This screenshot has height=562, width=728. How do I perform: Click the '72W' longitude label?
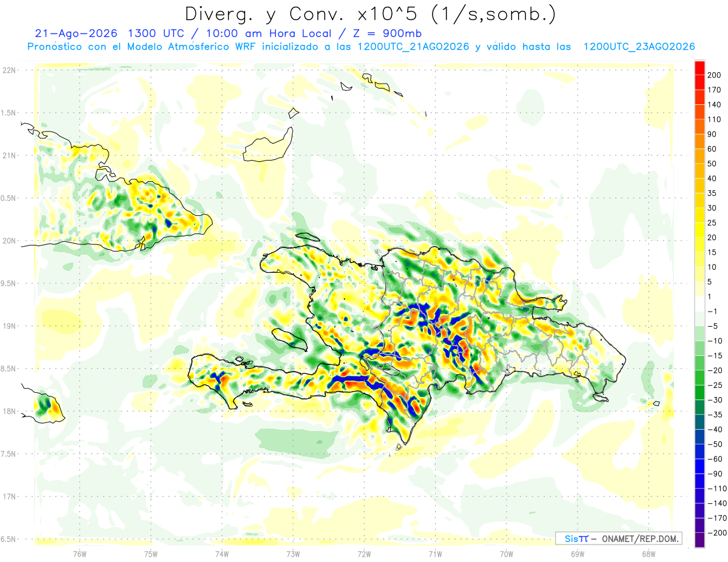tap(364, 553)
